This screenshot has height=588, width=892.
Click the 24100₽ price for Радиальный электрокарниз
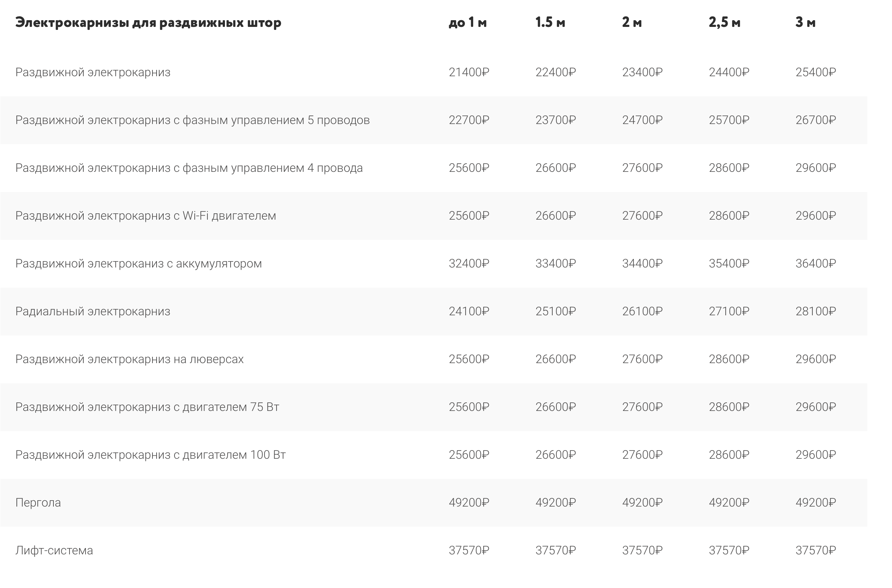[469, 311]
